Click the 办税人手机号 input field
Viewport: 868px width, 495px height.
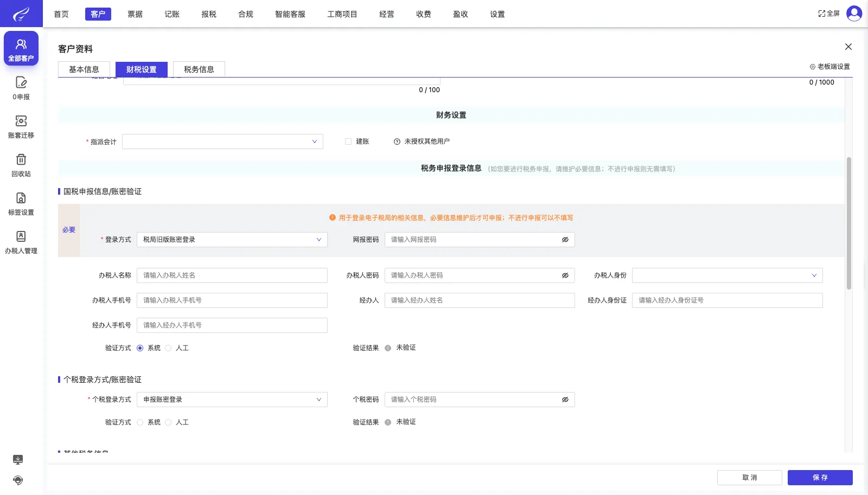pyautogui.click(x=232, y=300)
